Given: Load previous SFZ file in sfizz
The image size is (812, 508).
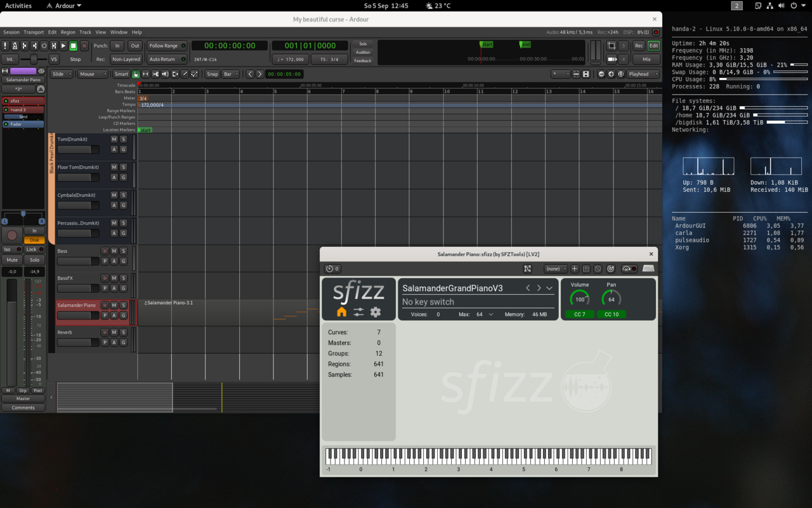Looking at the screenshot, I should [528, 288].
